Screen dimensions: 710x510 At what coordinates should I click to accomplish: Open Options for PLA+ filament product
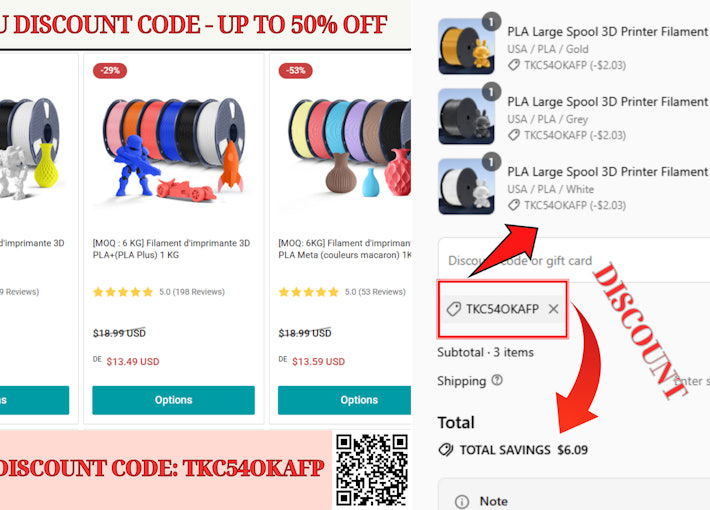coord(173,400)
